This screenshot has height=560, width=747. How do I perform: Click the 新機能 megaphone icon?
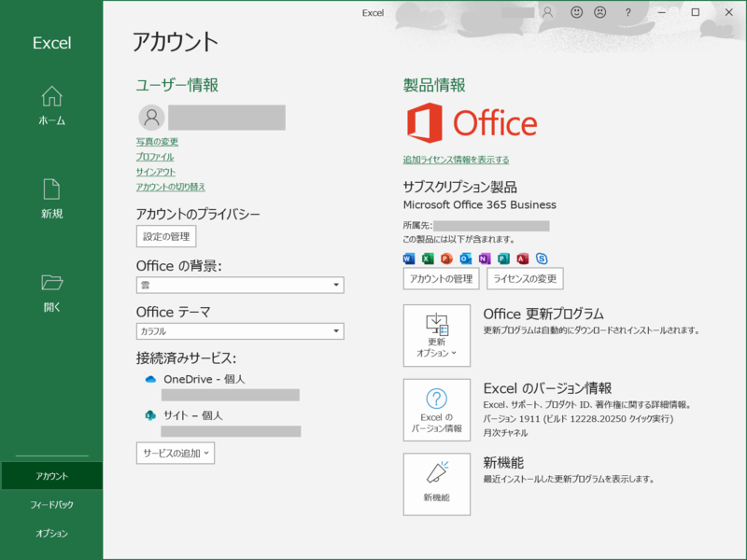(x=436, y=483)
